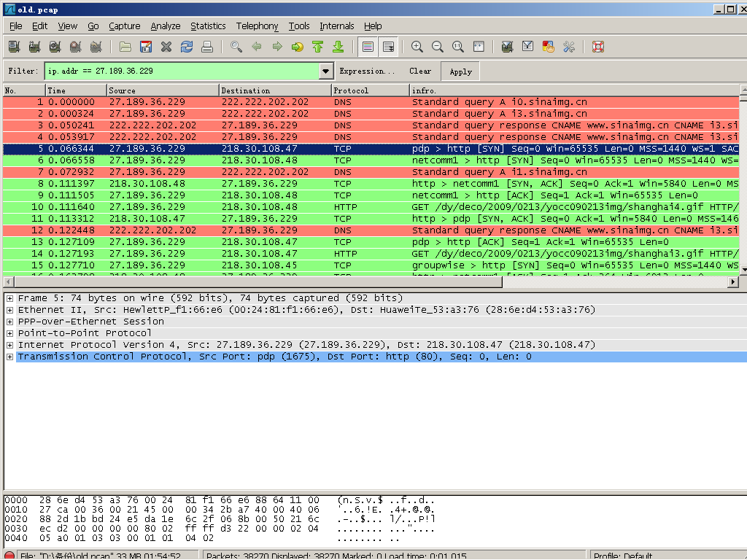Go to specific packet number icon

click(298, 47)
